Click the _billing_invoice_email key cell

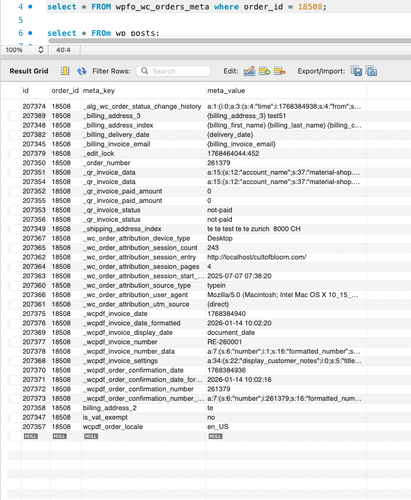click(143, 144)
